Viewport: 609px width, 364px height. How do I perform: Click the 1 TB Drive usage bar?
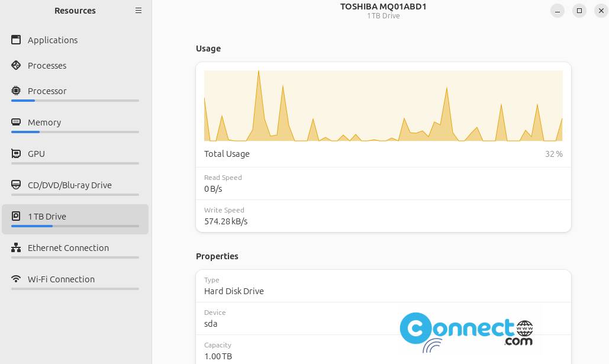(75, 226)
